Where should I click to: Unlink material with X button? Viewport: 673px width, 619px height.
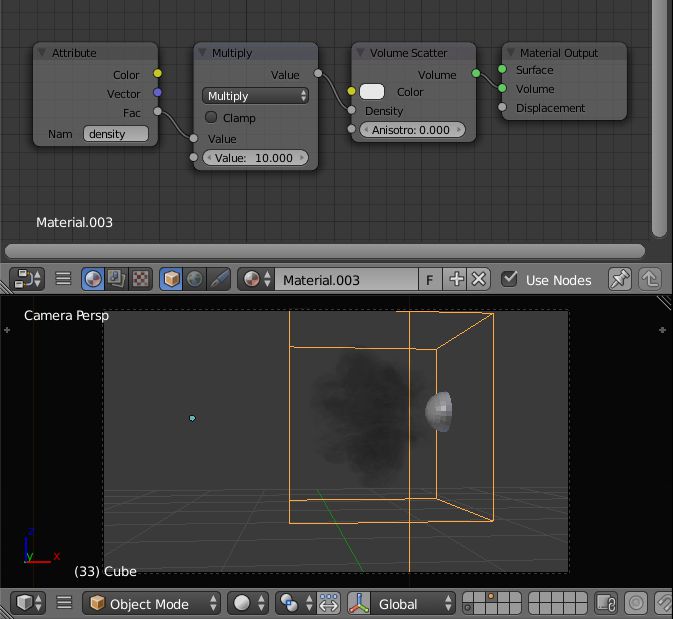coord(479,279)
